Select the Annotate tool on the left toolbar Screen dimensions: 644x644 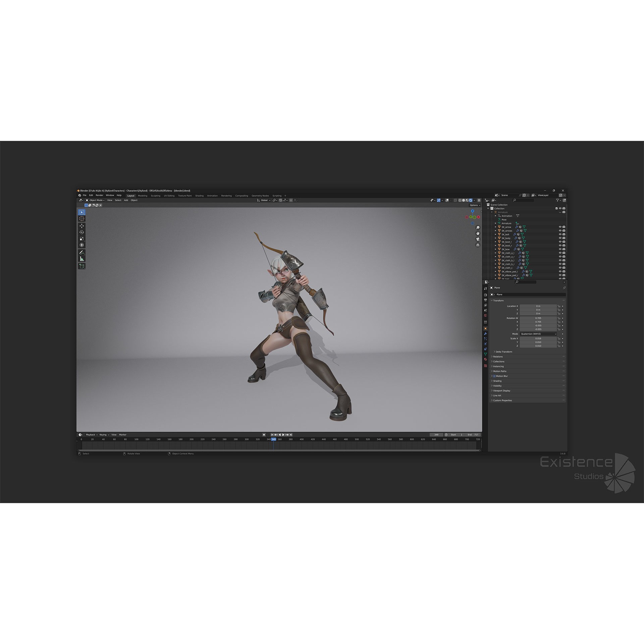[x=82, y=252]
